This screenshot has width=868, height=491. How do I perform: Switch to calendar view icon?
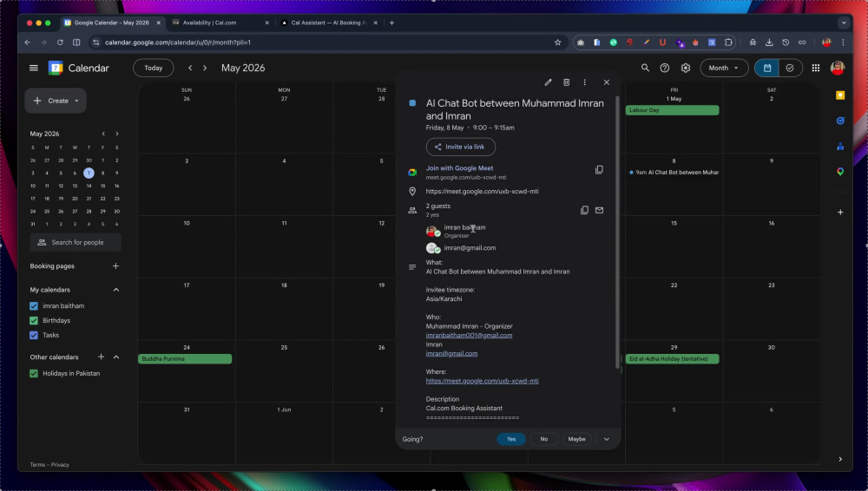766,68
